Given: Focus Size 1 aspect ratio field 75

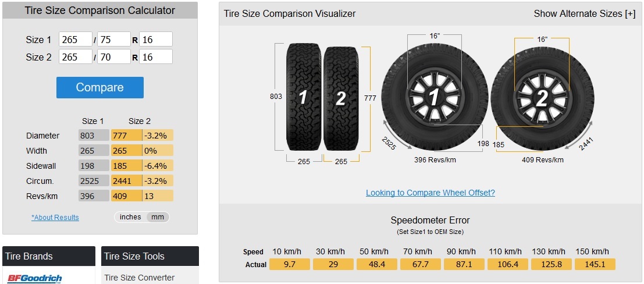Looking at the screenshot, I should point(114,39).
